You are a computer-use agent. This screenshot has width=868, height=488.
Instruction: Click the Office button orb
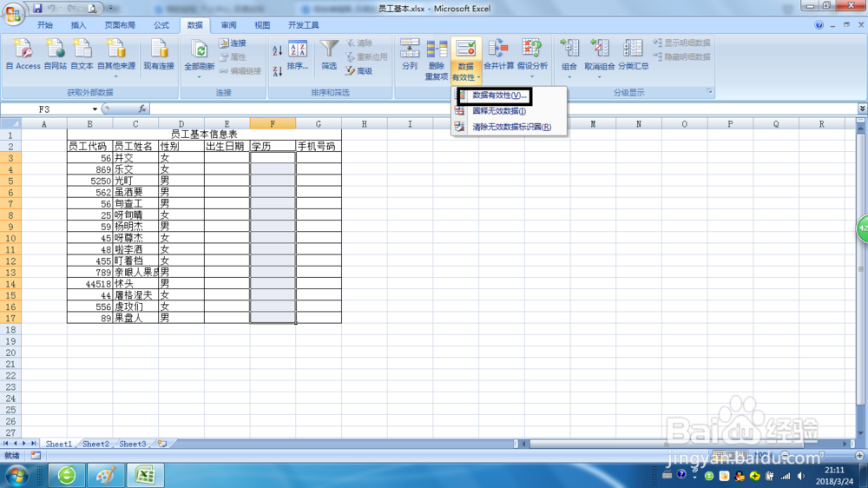[x=13, y=13]
